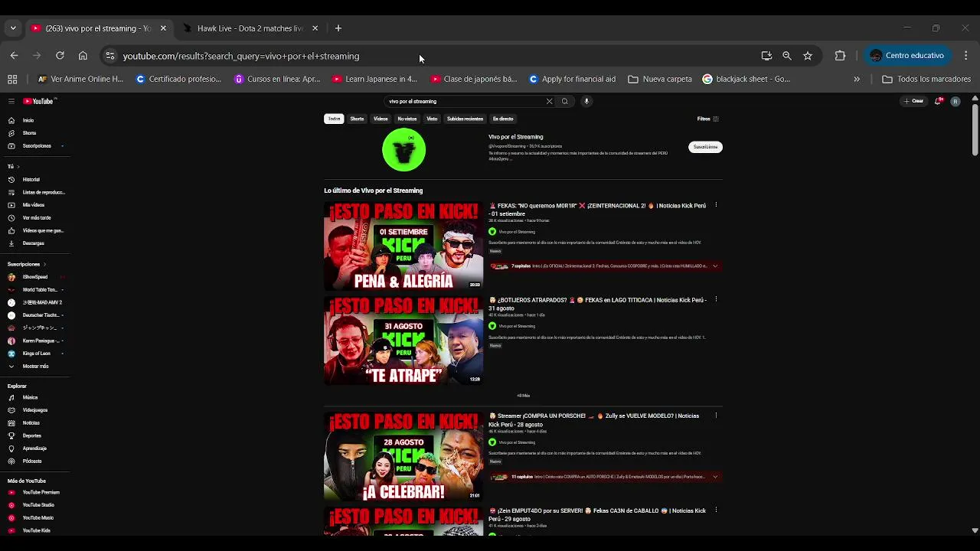Open Ver más tarde playlist
This screenshot has height=551, width=980.
point(37,218)
